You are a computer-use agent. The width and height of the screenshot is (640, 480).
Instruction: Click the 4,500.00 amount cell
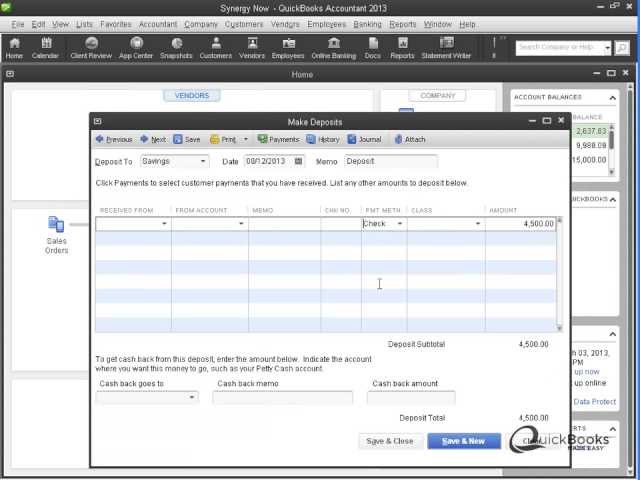521,224
